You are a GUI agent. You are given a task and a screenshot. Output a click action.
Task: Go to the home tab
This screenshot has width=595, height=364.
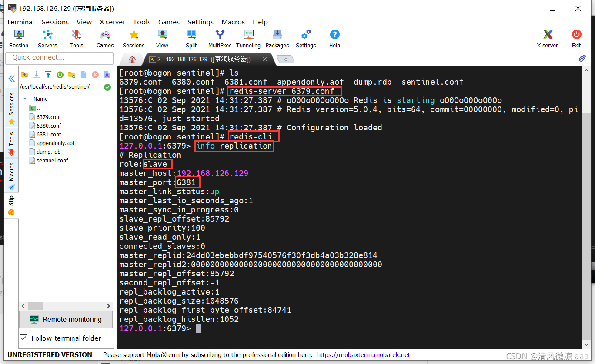click(x=132, y=60)
